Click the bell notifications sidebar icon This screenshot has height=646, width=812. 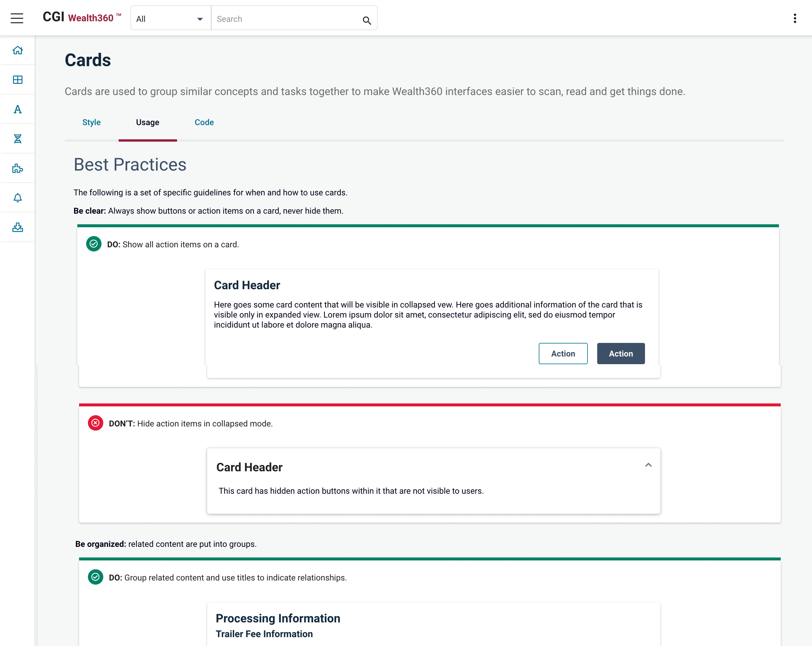(18, 198)
